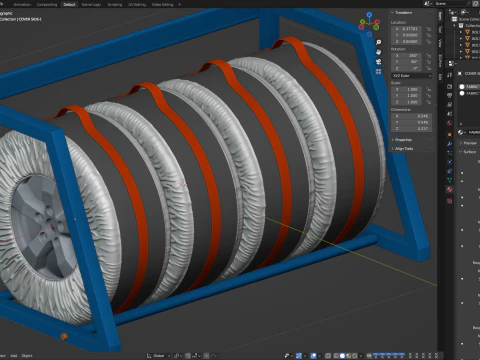
Task: Edit the Dimensions Z field
Action: (x=412, y=128)
